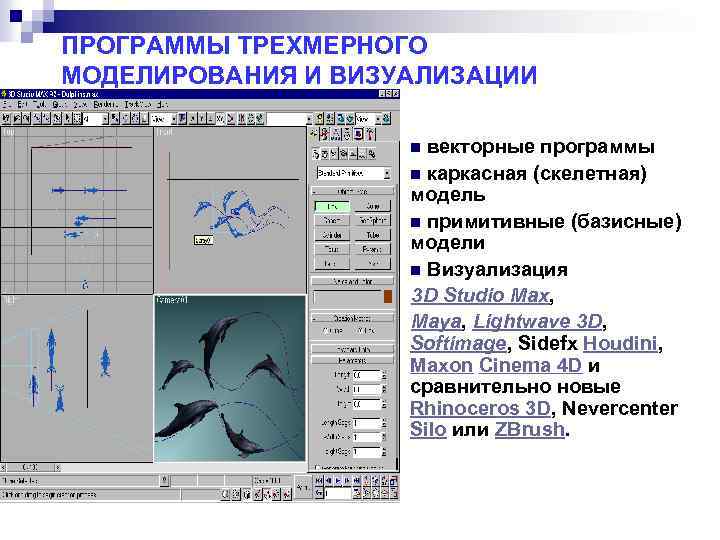Toggle restrict to Z axis
The width and height of the screenshot is (720, 540).
[210, 118]
